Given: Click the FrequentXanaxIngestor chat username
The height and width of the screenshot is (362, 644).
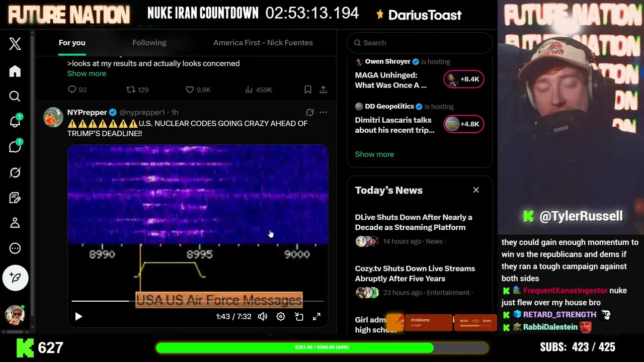Looking at the screenshot, I should pyautogui.click(x=566, y=291).
